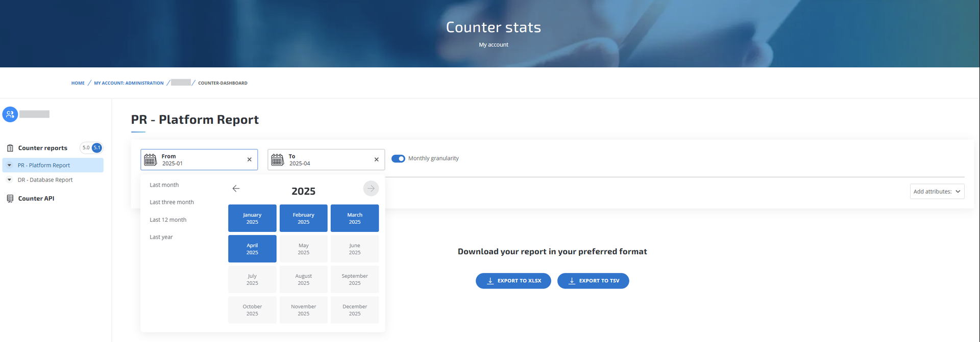Click the To field calendar icon
This screenshot has width=980, height=342.
pos(277,160)
